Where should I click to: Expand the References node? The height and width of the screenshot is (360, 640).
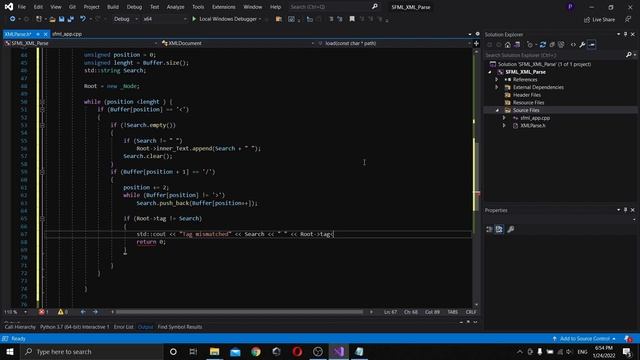(x=497, y=80)
